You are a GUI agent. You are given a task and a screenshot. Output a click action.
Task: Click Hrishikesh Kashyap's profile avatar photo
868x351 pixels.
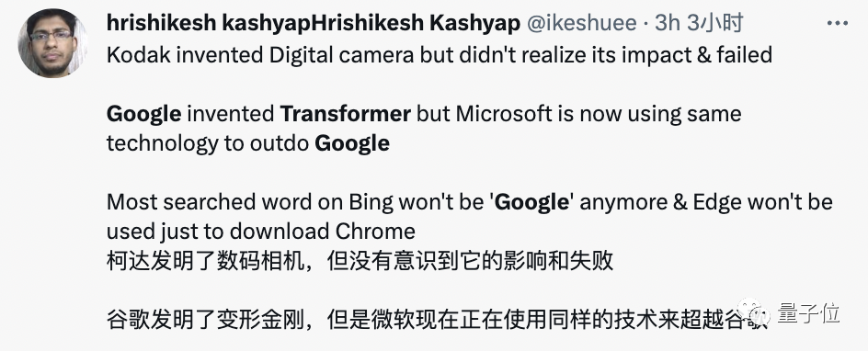tap(52, 43)
